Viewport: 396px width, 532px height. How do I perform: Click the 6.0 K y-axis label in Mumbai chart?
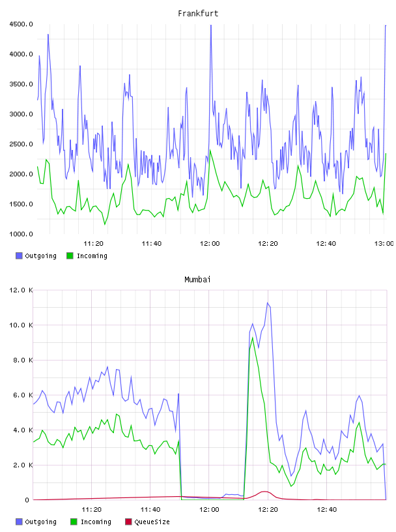(23, 395)
